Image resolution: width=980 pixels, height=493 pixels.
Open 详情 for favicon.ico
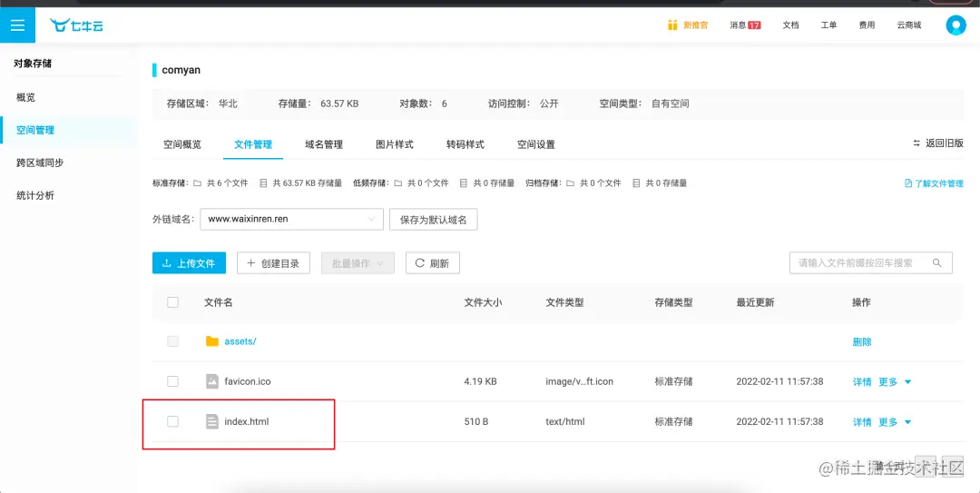(x=862, y=381)
